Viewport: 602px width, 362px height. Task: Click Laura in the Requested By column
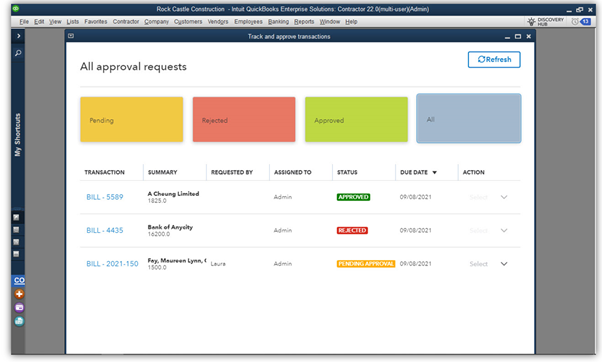click(x=218, y=264)
